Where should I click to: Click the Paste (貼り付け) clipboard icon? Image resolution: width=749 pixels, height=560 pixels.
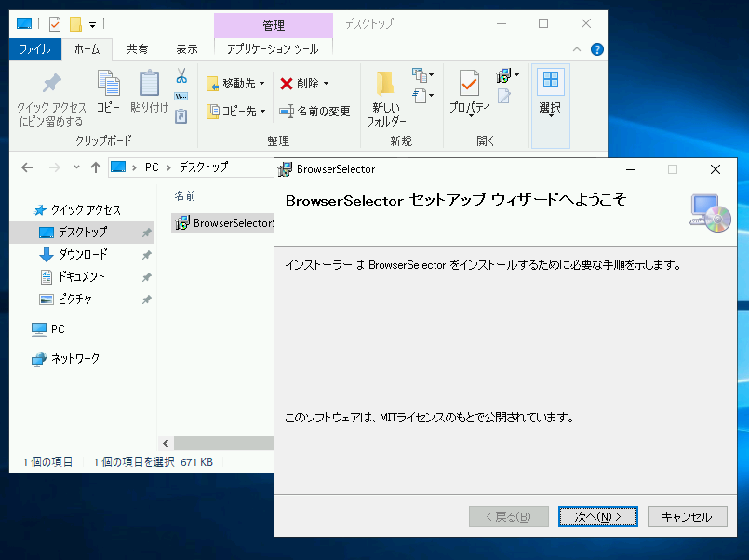point(150,92)
